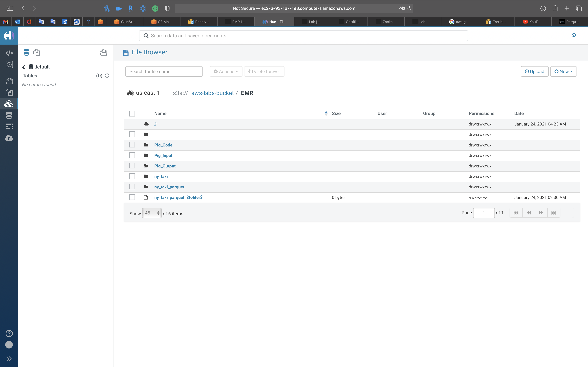Check the Pig_Code folder checkbox
Viewport: 588px width, 367px height.
coord(132,145)
